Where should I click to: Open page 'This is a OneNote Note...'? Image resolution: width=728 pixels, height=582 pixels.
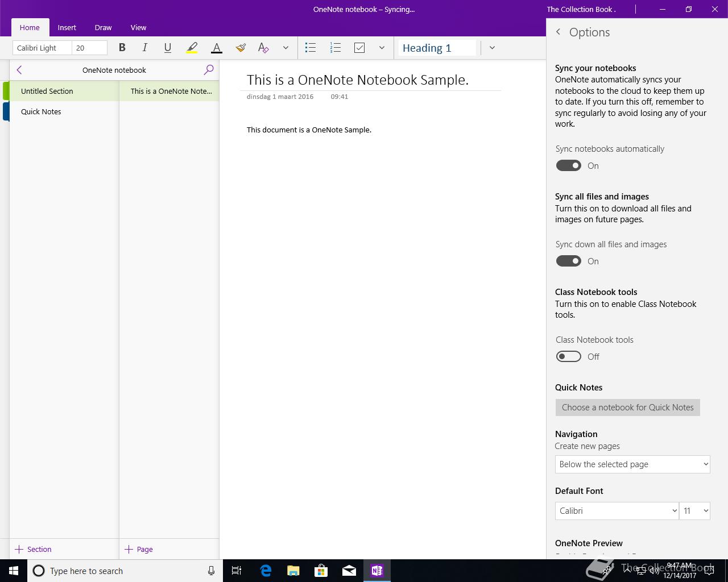pos(169,91)
